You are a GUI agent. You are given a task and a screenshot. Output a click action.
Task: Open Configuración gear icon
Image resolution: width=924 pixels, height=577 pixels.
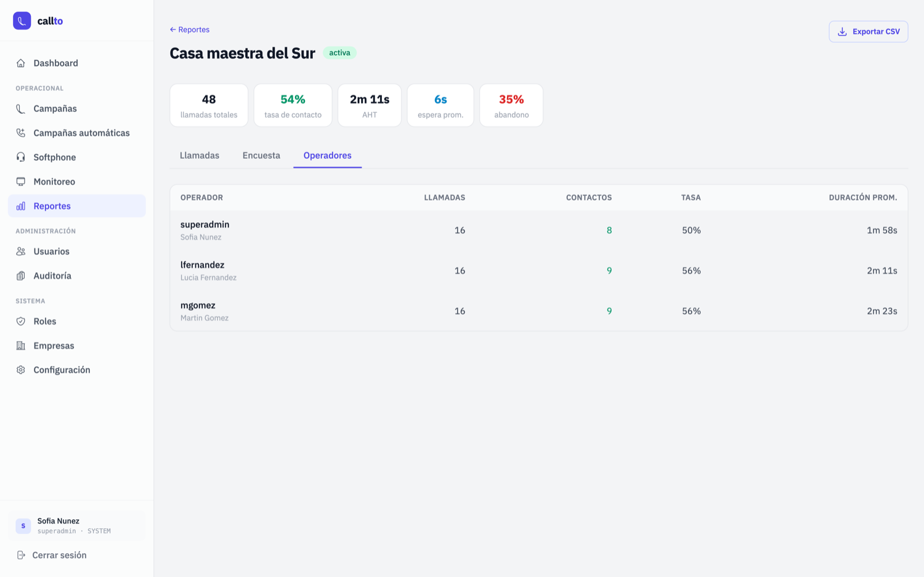pos(21,370)
